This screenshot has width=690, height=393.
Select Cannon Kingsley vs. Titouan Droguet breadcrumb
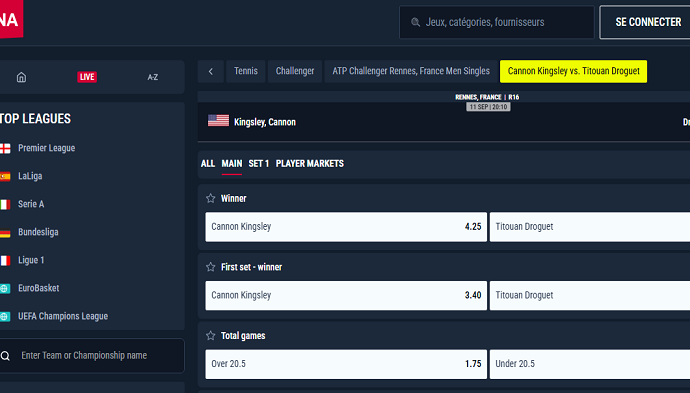click(573, 71)
